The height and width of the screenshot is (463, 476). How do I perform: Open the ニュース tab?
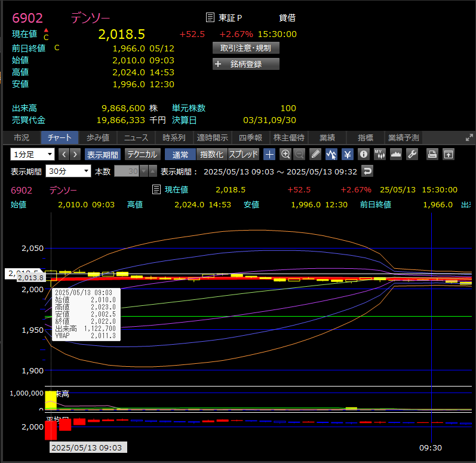click(136, 137)
